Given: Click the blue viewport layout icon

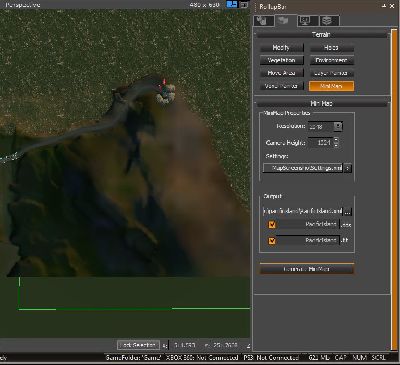Looking at the screenshot, I should [232, 4].
